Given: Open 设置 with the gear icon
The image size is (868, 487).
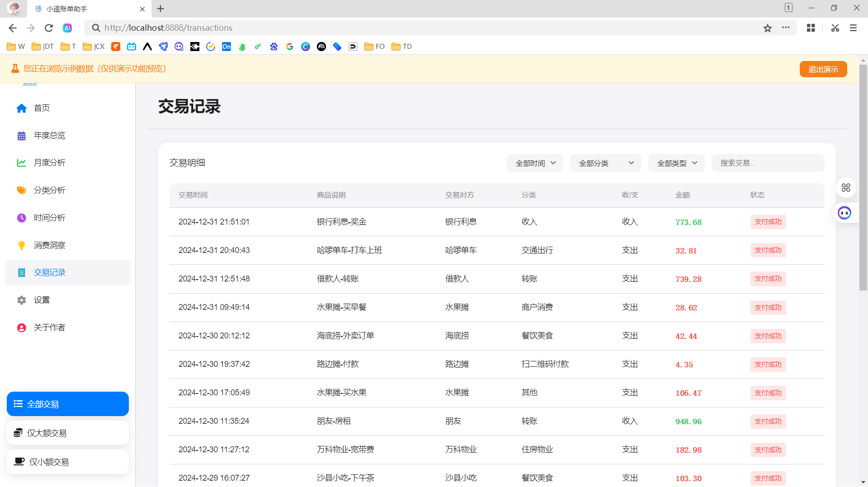Looking at the screenshot, I should tap(21, 300).
